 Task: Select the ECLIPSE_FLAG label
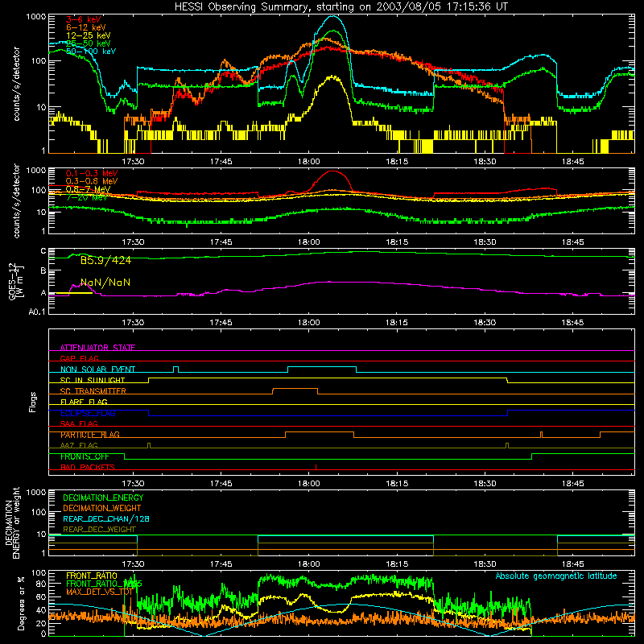click(x=88, y=413)
